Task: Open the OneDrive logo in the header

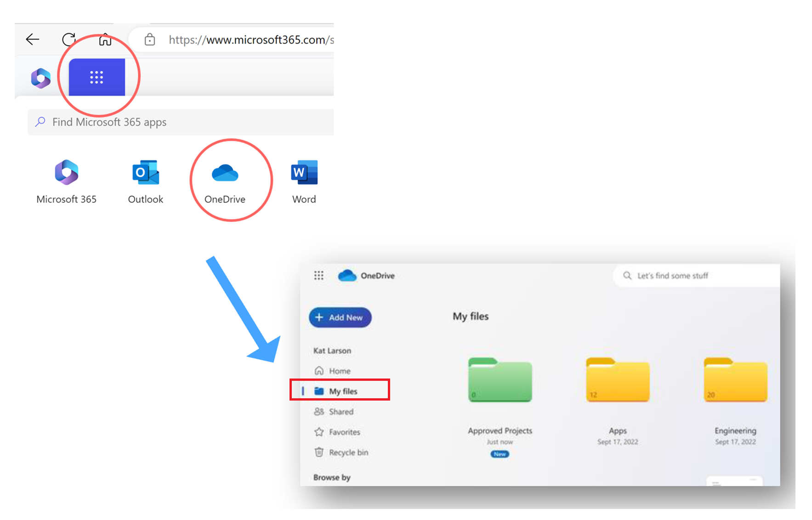Action: coord(348,275)
